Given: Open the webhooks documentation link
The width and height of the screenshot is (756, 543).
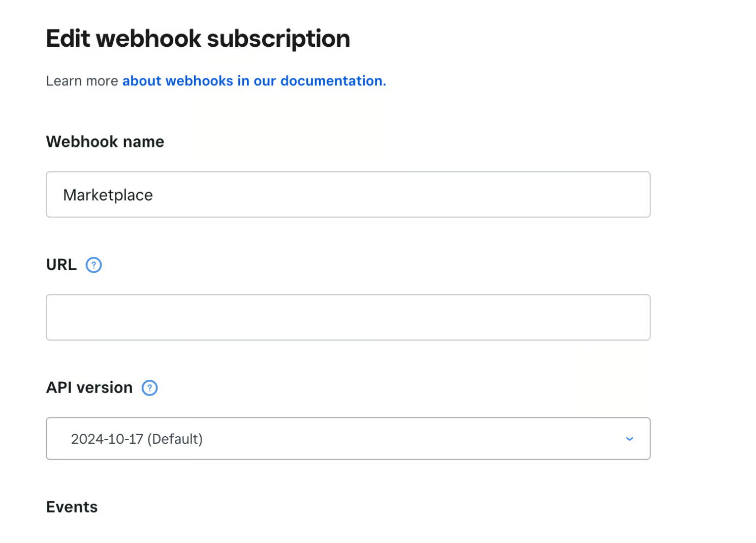Looking at the screenshot, I should point(254,81).
